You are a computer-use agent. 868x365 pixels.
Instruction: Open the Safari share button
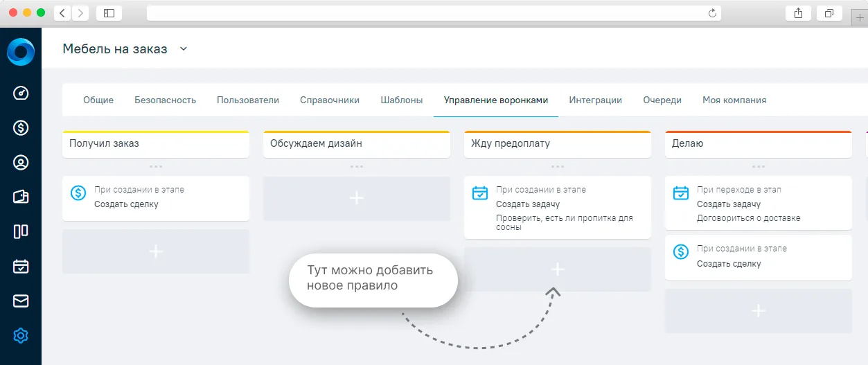click(798, 13)
